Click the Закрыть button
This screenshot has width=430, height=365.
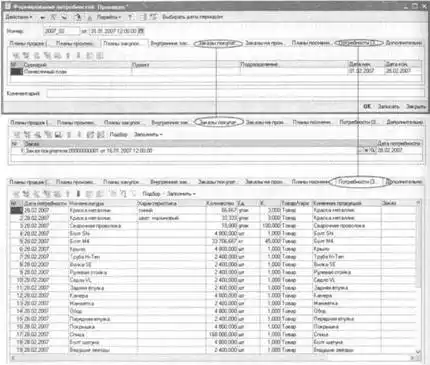pyautogui.click(x=415, y=106)
